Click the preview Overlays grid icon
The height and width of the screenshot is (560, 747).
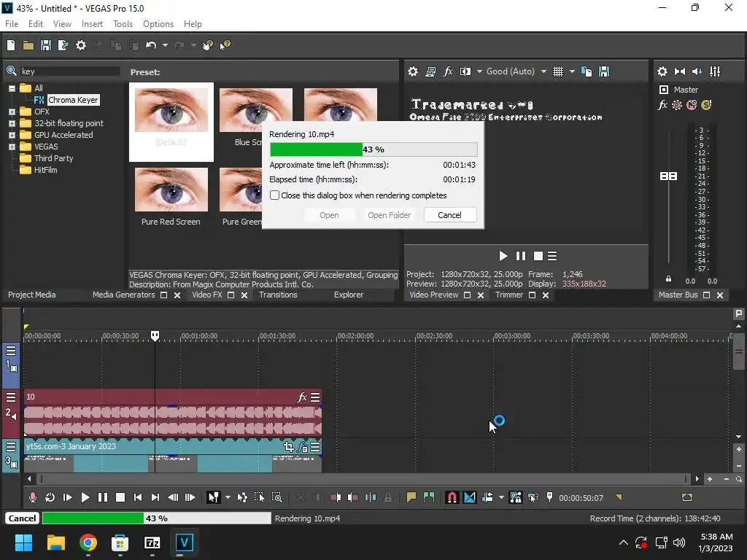[x=558, y=71]
